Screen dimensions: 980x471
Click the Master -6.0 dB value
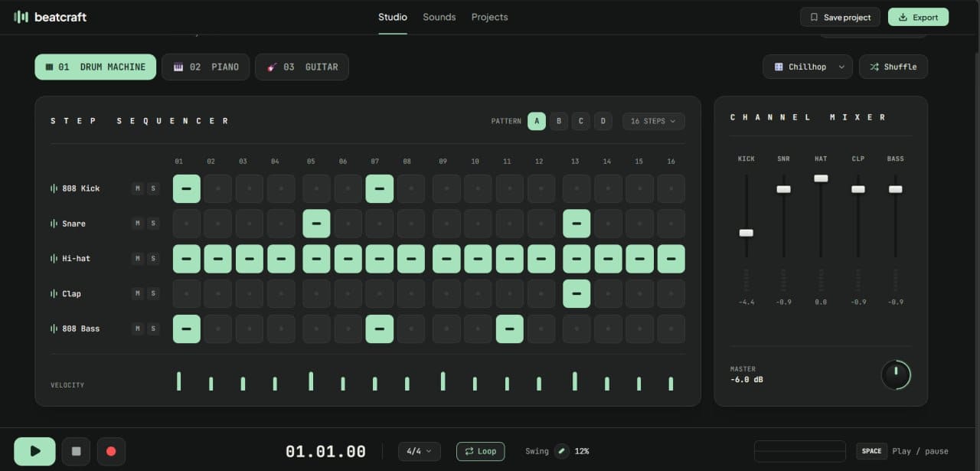point(746,380)
